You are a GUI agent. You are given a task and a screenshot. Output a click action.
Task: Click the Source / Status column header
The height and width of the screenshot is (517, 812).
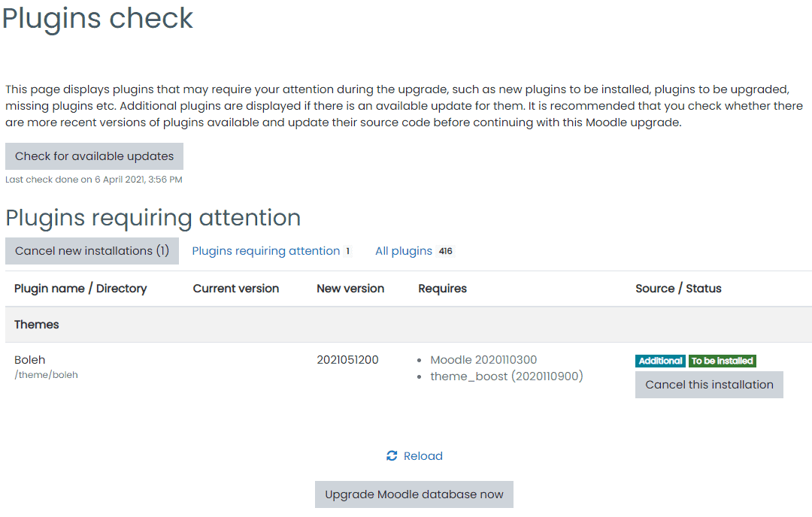point(678,289)
